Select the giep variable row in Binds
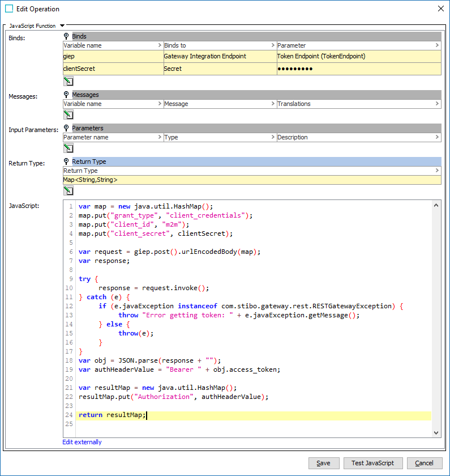Image resolution: width=450 pixels, height=476 pixels. [112, 56]
